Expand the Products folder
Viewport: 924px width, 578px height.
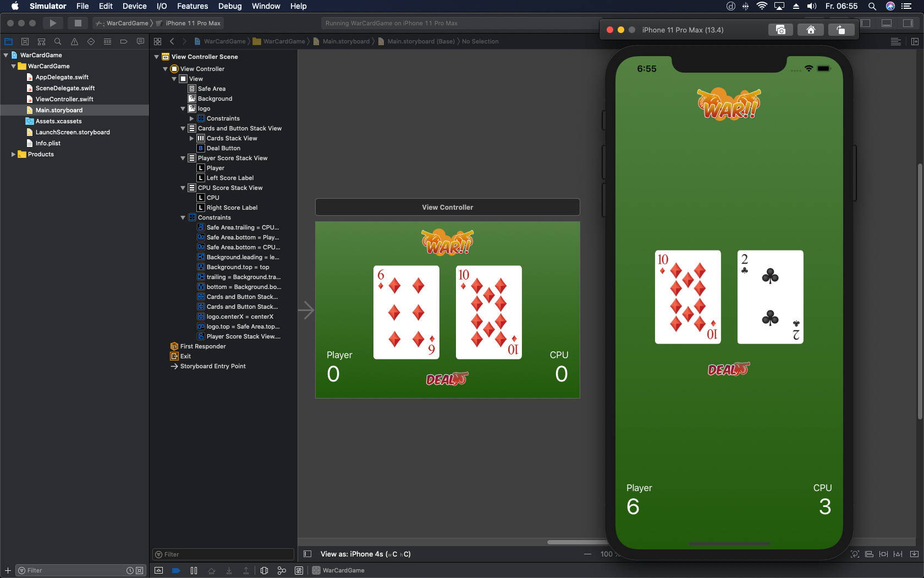tap(13, 154)
